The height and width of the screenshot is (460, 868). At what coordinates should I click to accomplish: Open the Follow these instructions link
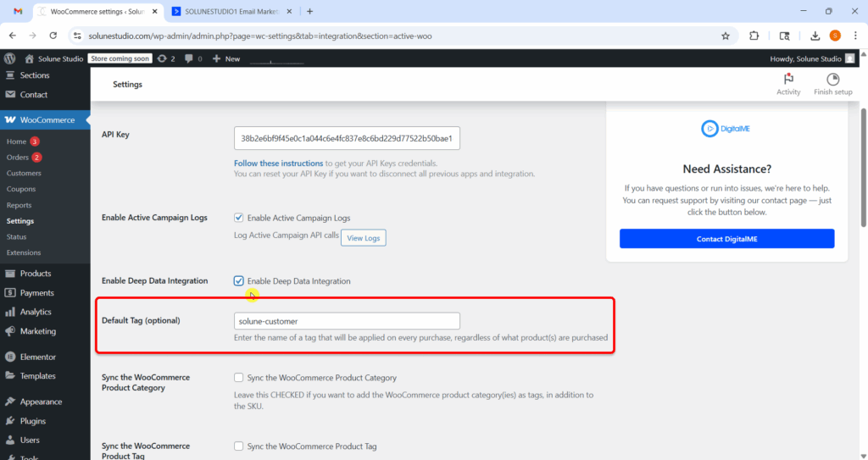pyautogui.click(x=278, y=163)
